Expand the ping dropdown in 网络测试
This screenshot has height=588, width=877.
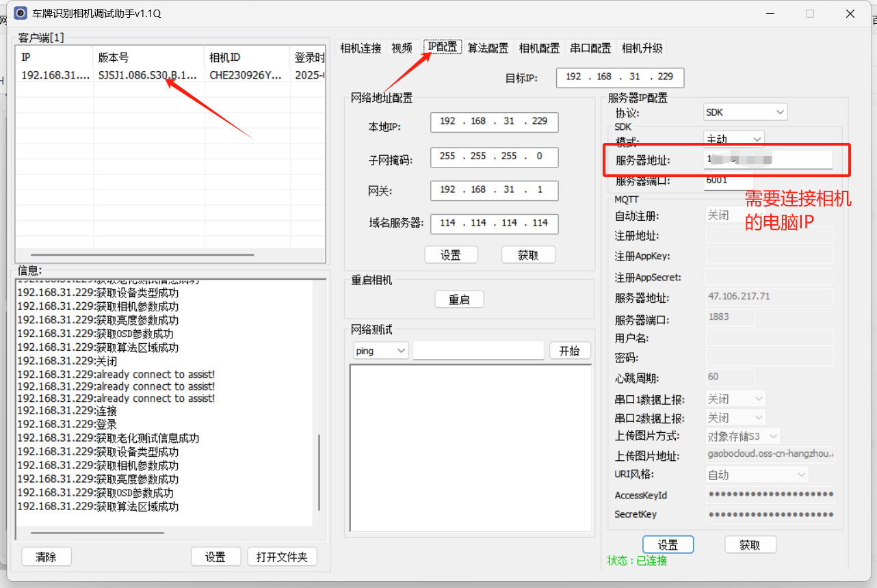pos(380,351)
